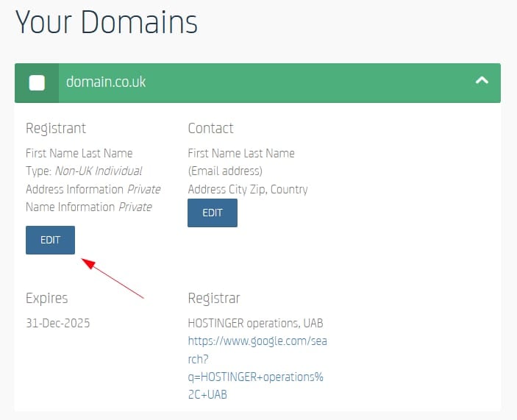Select the '(Email address)' contact line
This screenshot has width=517, height=420.
(x=225, y=171)
